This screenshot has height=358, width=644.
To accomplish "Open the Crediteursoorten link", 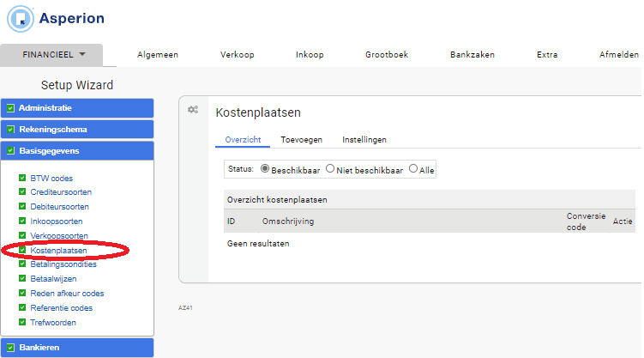I will click(x=61, y=192).
